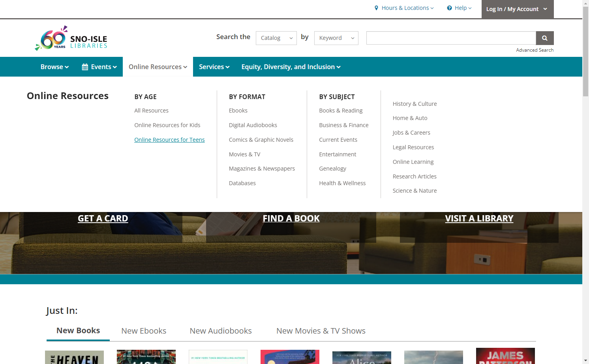
Task: Select Home & Auto subject
Action: (x=410, y=118)
